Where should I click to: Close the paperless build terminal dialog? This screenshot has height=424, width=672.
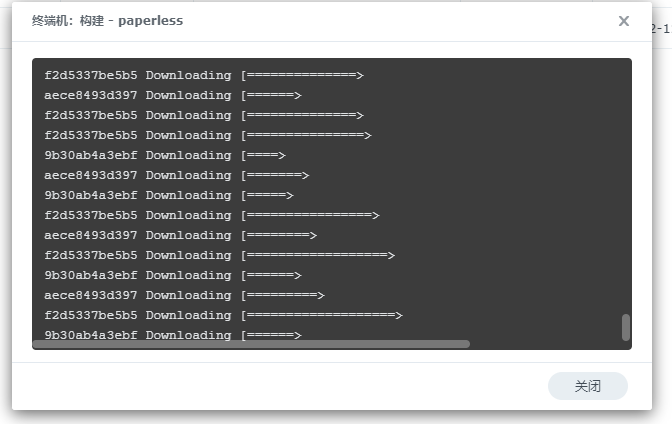point(624,21)
